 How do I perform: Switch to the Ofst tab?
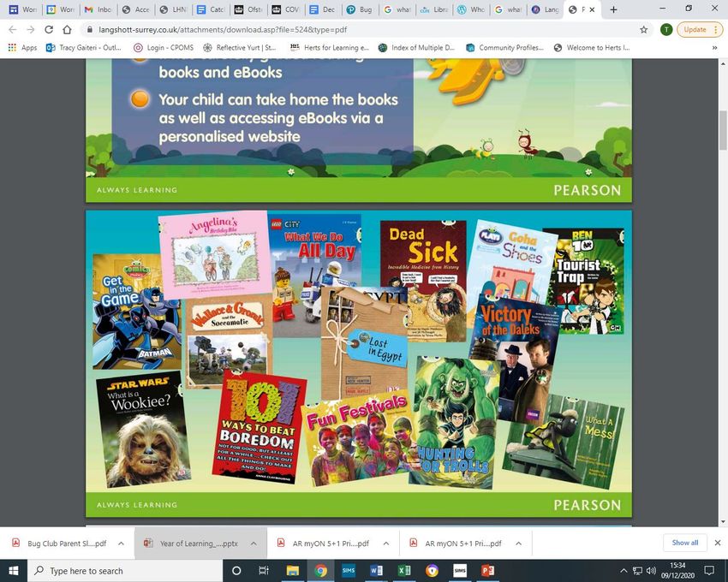pyautogui.click(x=248, y=9)
